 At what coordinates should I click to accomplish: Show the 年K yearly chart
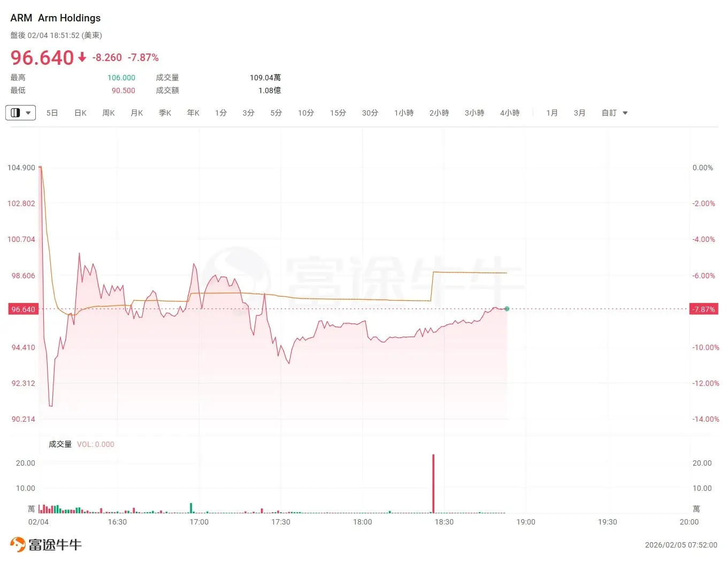coord(193,113)
